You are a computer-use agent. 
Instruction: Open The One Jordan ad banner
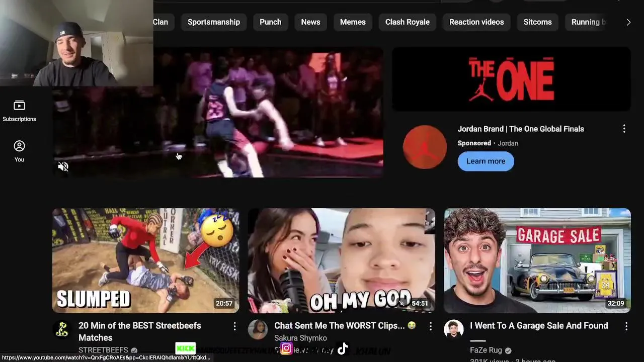click(x=511, y=79)
